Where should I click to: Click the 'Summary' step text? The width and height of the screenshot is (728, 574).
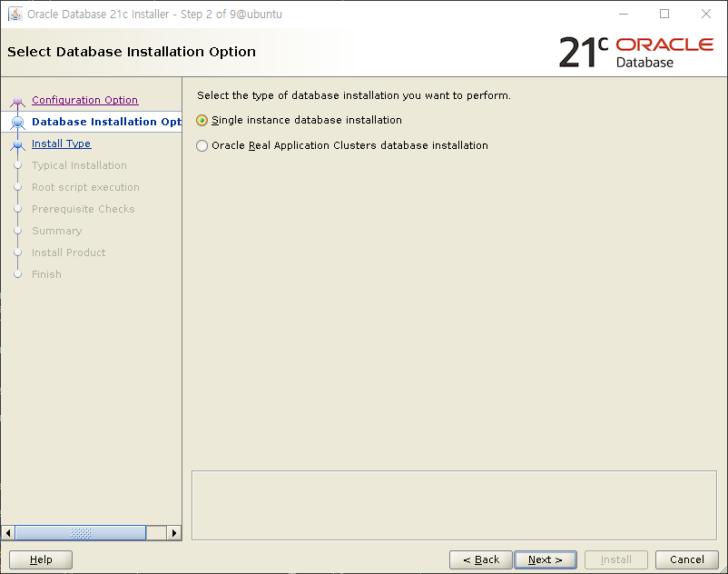click(56, 231)
